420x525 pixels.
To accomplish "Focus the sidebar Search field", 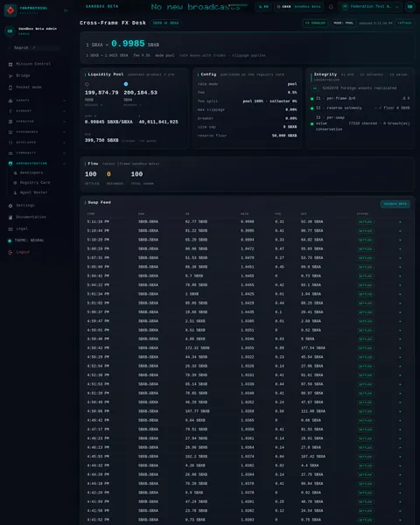I will 33,48.
